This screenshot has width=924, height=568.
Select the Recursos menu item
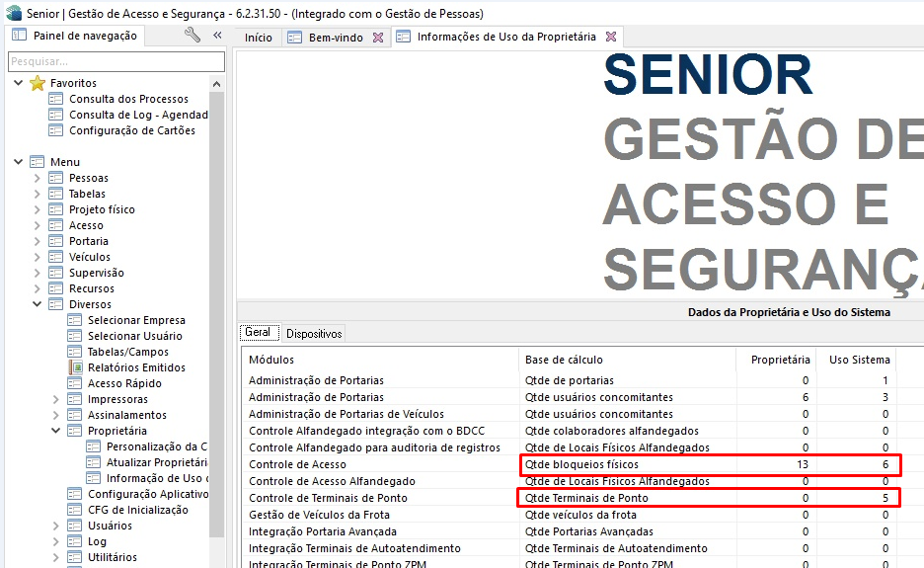pyautogui.click(x=92, y=288)
